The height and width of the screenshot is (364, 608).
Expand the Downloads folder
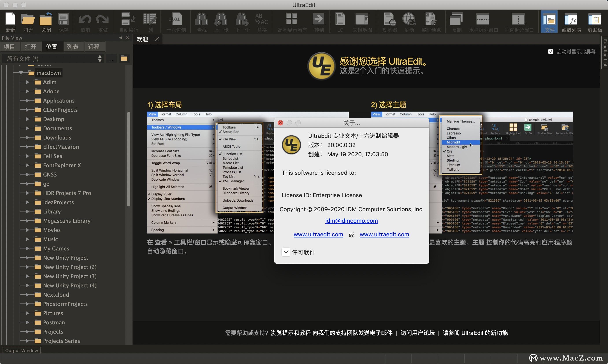[x=28, y=138]
